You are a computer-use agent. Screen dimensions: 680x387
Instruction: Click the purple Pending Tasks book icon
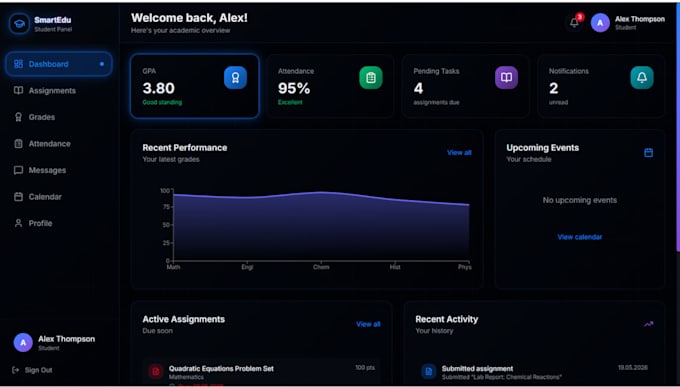coord(506,78)
